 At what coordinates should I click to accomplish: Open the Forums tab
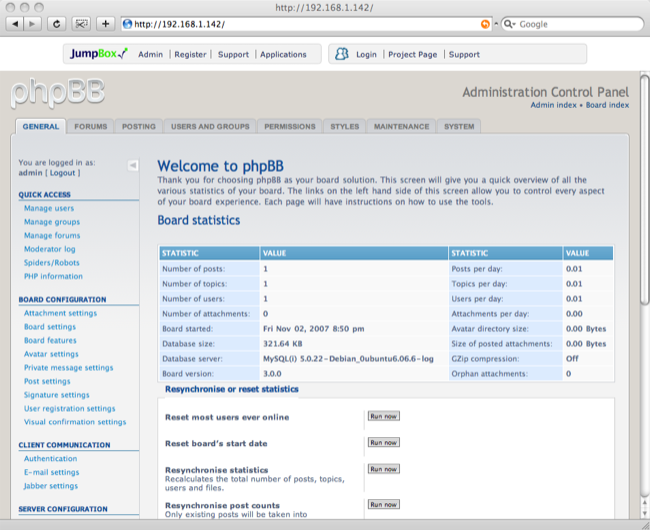tap(91, 126)
